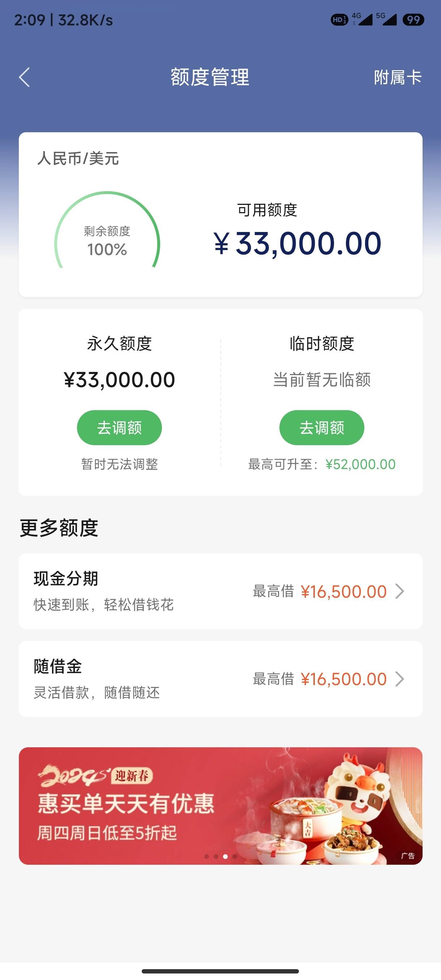Open the 随借金 entry

tap(221, 679)
